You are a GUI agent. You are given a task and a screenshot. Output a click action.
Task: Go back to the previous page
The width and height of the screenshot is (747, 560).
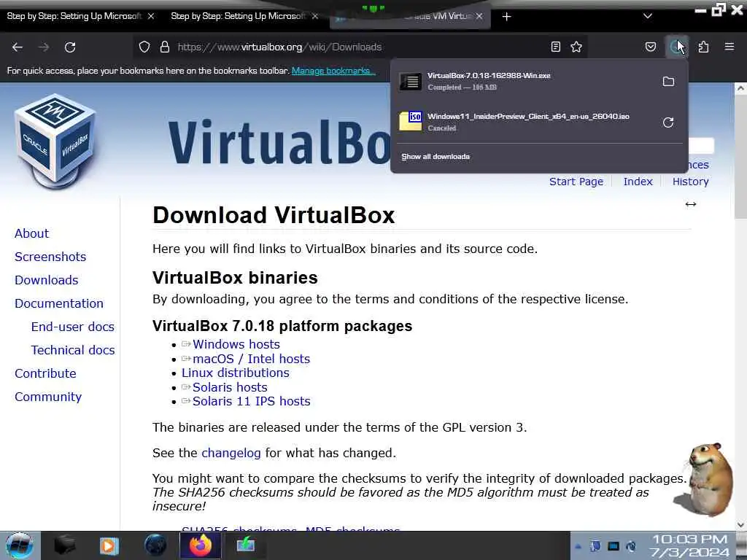[18, 47]
